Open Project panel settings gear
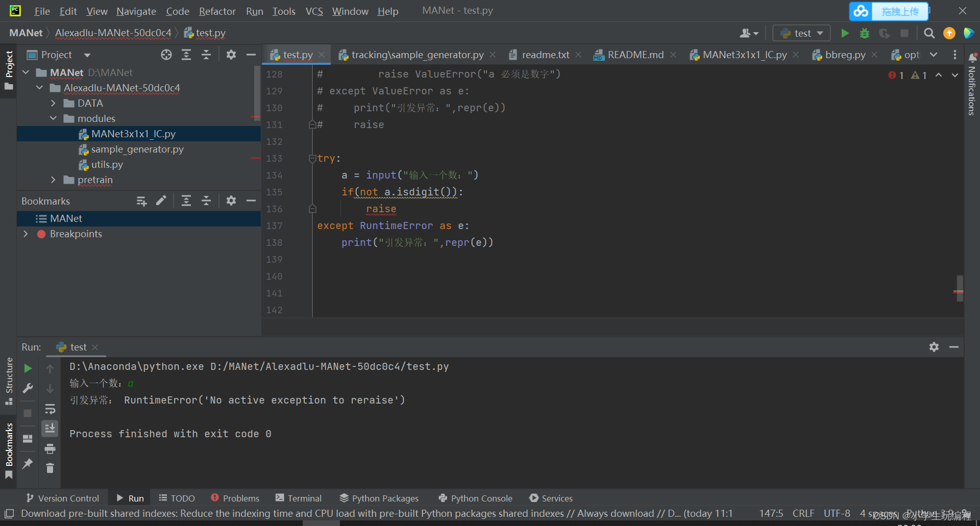The height and width of the screenshot is (526, 980). pyautogui.click(x=231, y=55)
